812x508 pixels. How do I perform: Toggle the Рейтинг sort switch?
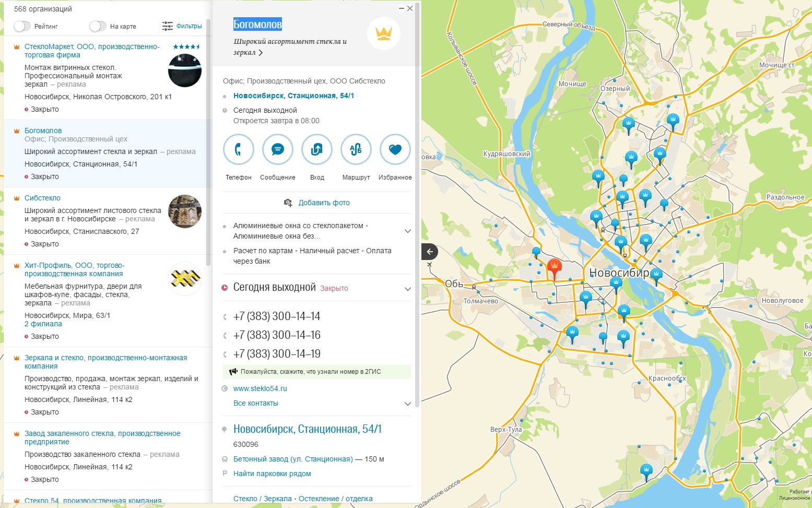22,26
